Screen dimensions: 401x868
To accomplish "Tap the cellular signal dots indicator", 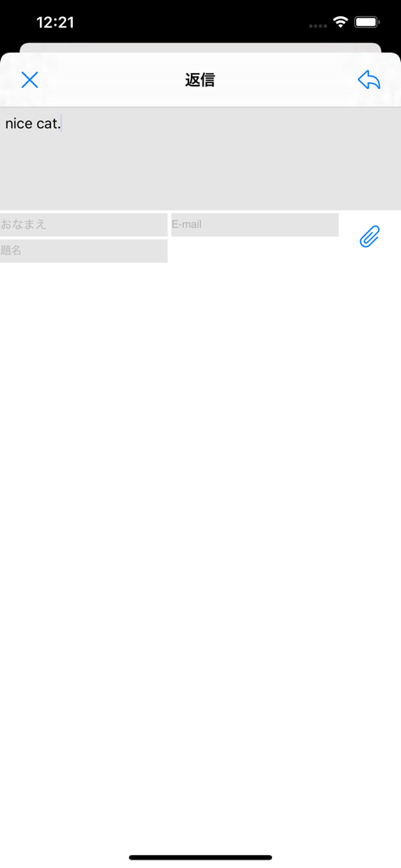I will (317, 25).
